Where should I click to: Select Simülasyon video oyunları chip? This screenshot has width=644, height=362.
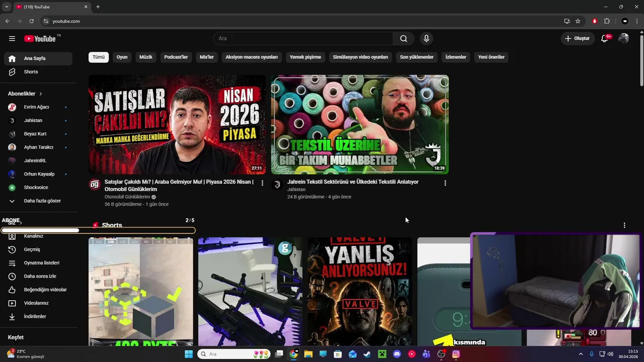[x=360, y=57]
